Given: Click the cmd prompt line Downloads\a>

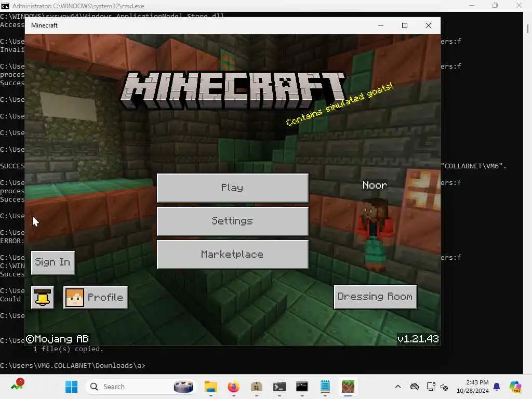Looking at the screenshot, I should pyautogui.click(x=73, y=365).
